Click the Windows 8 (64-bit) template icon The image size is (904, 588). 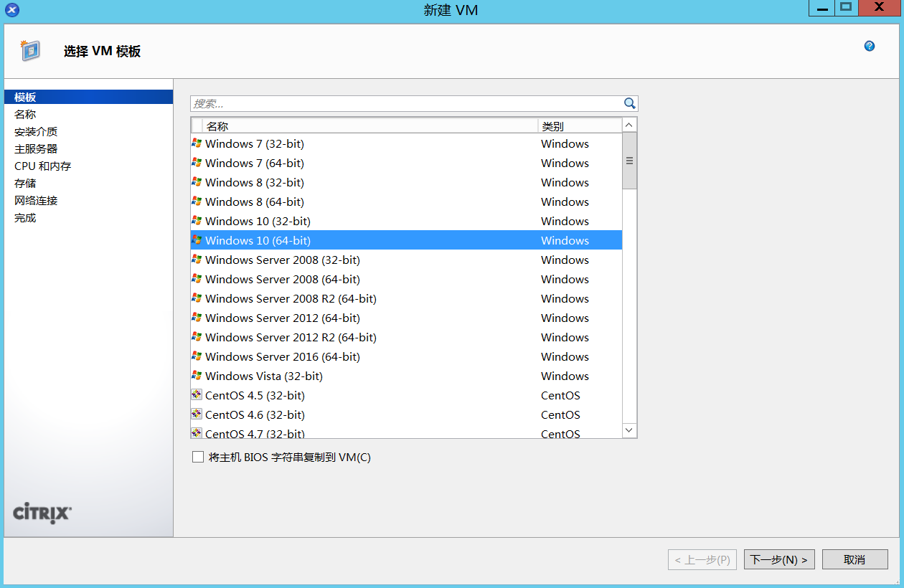197,201
